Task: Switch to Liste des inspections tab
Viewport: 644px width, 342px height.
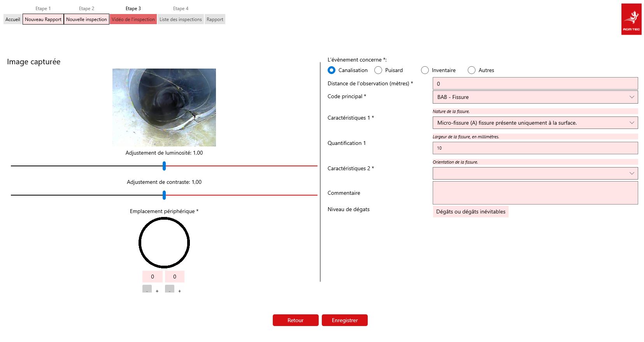Action: tap(181, 19)
